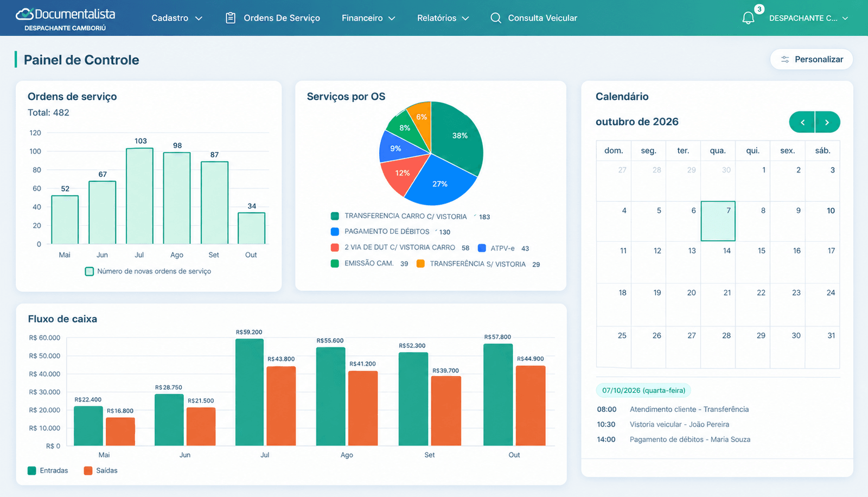The height and width of the screenshot is (497, 868).
Task: Go to previous month in calendar
Action: point(802,122)
